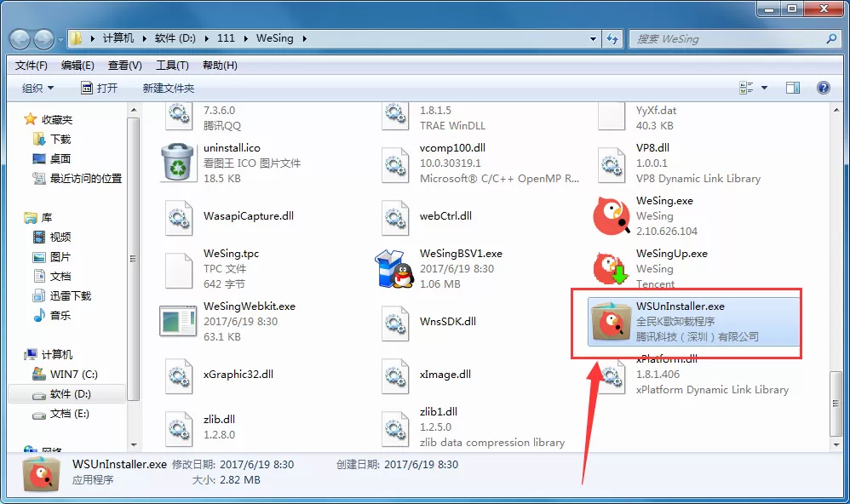The image size is (850, 504).
Task: Select the xGraphic32.dll gear icon
Action: [179, 376]
